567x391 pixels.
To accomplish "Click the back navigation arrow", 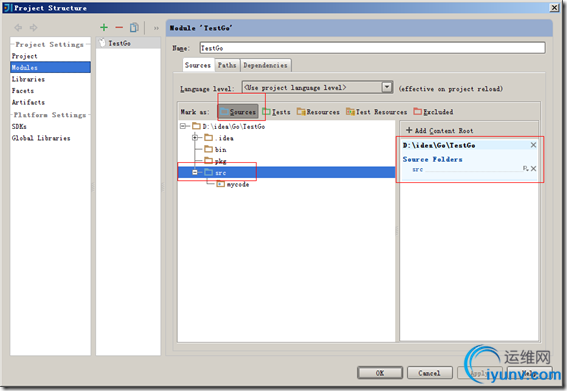I will [18, 27].
